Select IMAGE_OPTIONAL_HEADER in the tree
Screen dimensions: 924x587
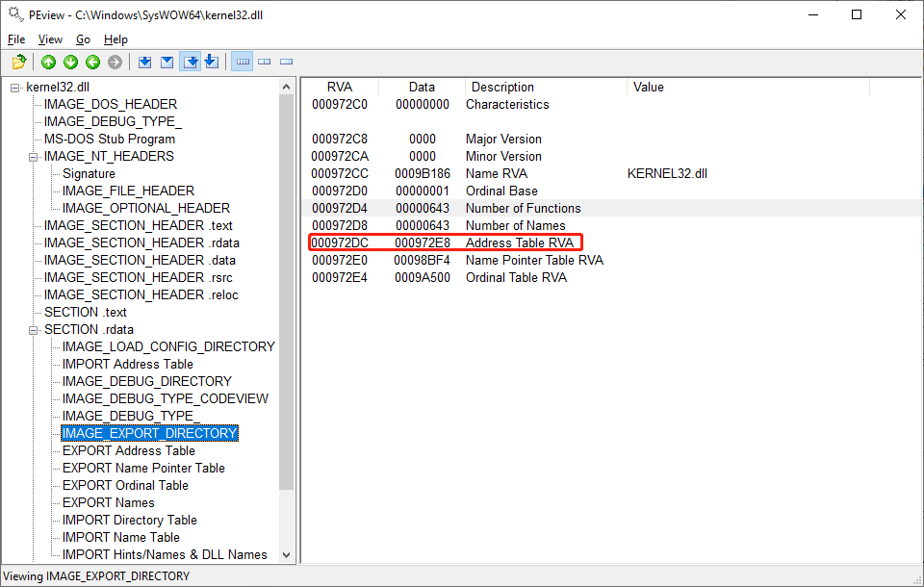click(145, 208)
